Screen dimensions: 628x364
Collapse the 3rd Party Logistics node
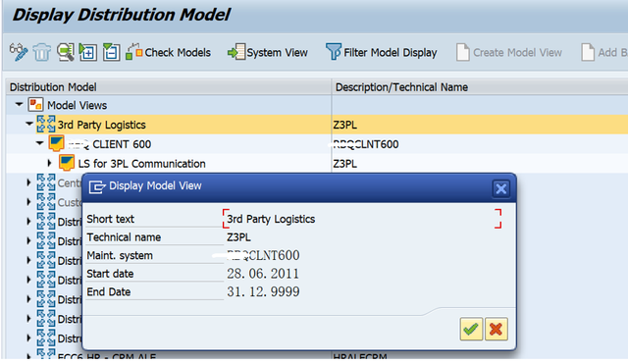(x=28, y=125)
